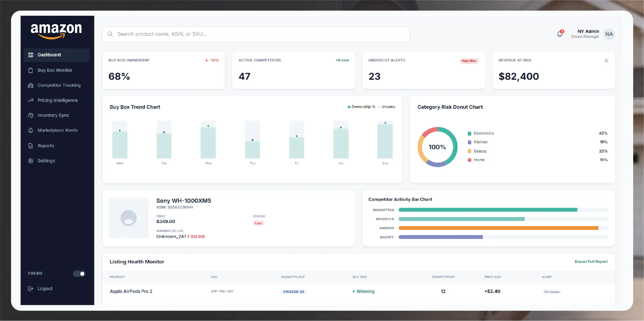Open Pricing Intelligence
Screen dimensions: 644x321
pyautogui.click(x=58, y=100)
